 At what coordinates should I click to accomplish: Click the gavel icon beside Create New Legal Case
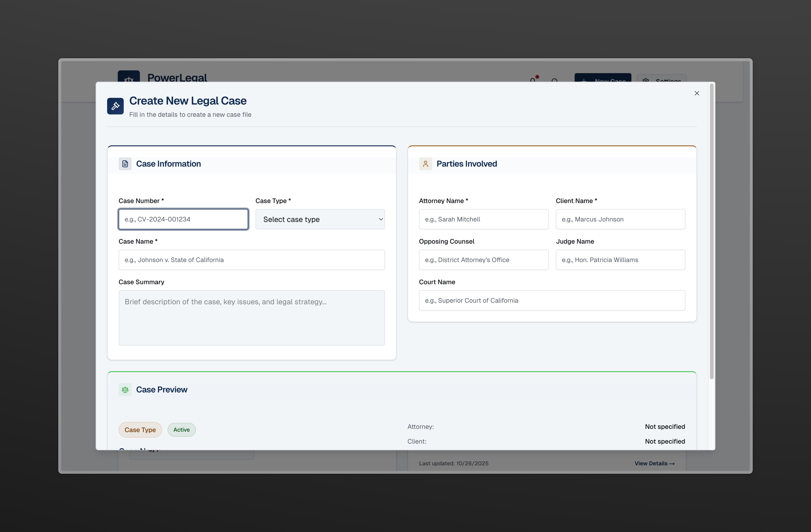tap(115, 106)
